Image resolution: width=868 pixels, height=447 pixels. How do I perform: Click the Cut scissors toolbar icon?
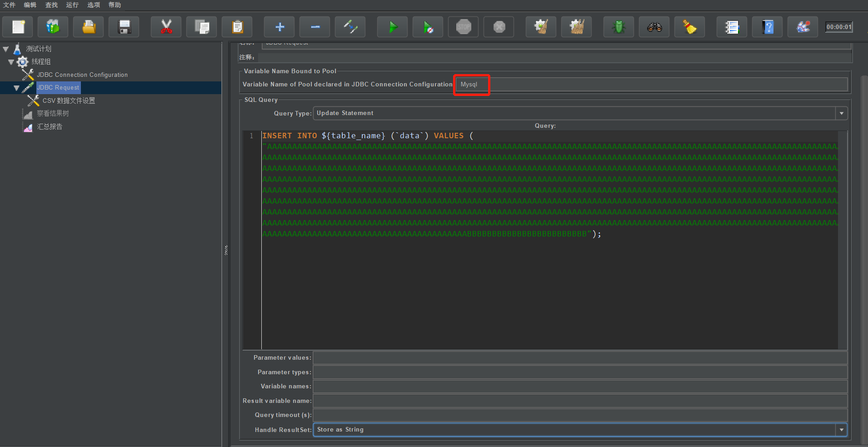(166, 27)
